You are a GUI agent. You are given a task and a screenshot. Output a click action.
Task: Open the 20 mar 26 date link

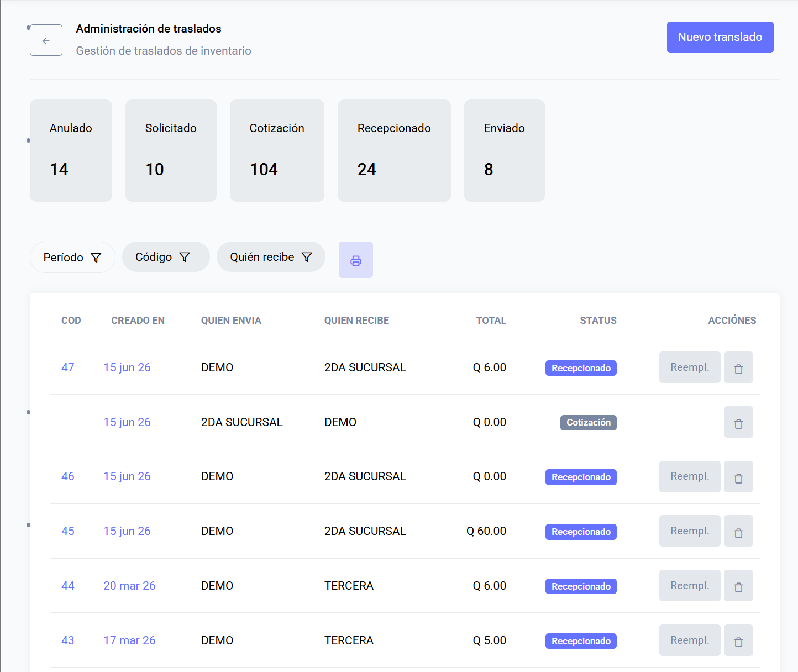coord(129,586)
